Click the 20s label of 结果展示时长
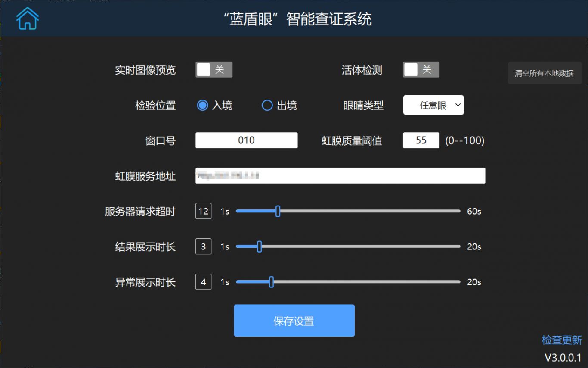Image resolution: width=588 pixels, height=368 pixels. click(x=474, y=247)
